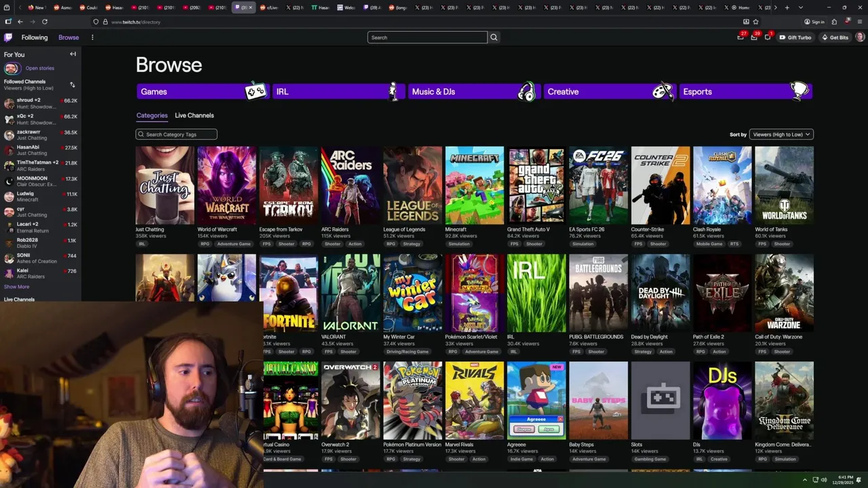Click the Esports trophy icon

pyautogui.click(x=800, y=91)
